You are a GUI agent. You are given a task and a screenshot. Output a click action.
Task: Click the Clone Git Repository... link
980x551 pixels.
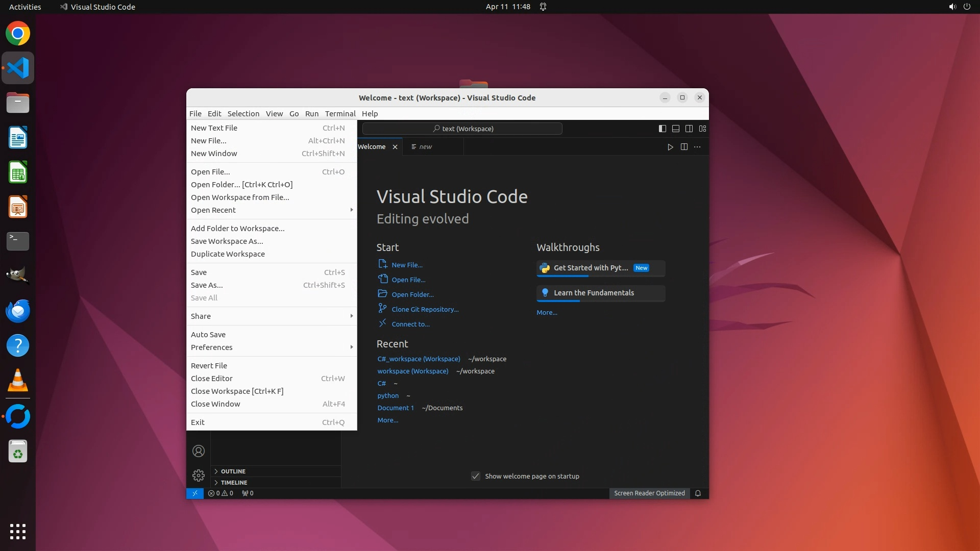tap(425, 309)
